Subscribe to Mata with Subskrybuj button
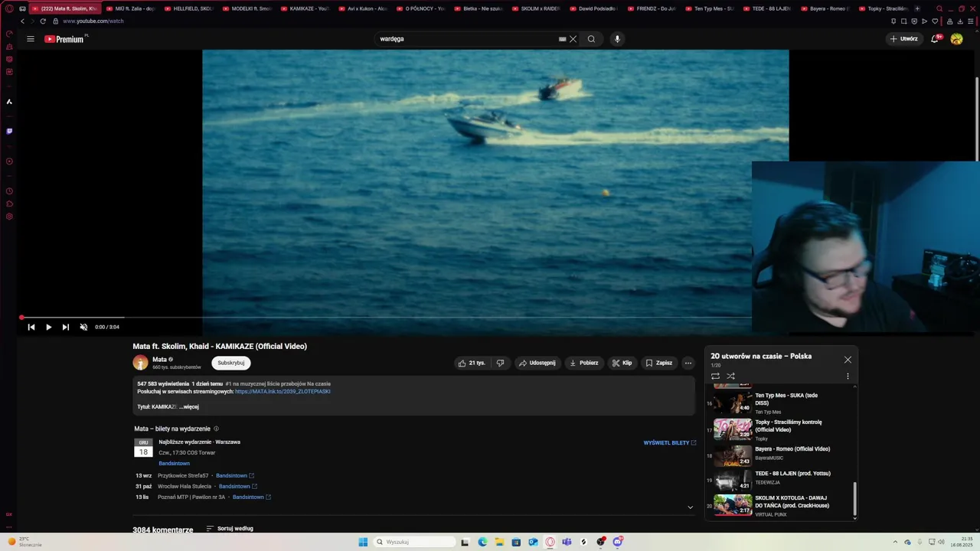The height and width of the screenshot is (551, 980). click(230, 363)
